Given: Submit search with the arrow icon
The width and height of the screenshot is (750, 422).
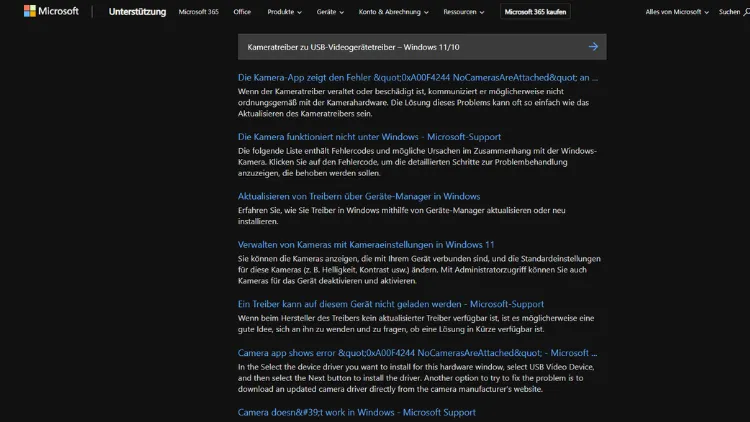Looking at the screenshot, I should [x=593, y=46].
